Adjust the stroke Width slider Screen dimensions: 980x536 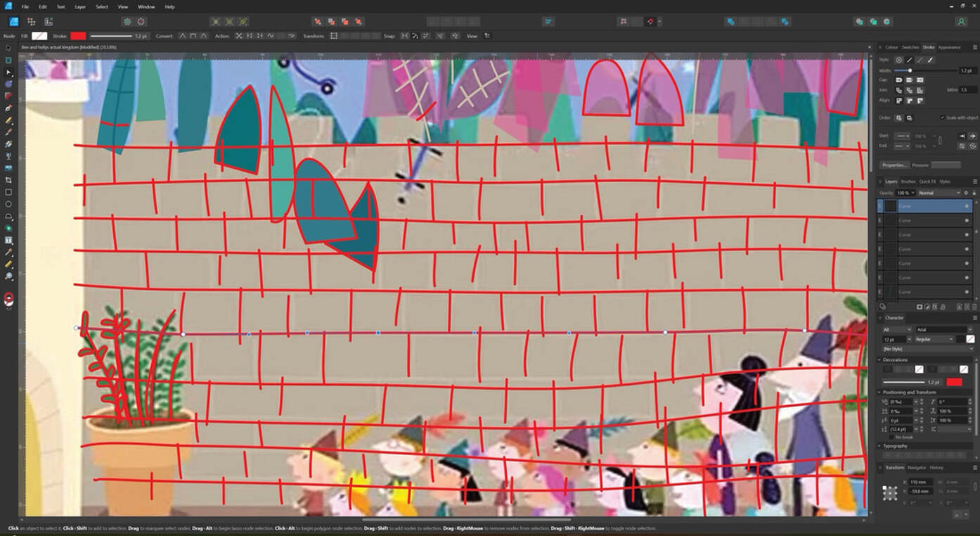[x=926, y=70]
